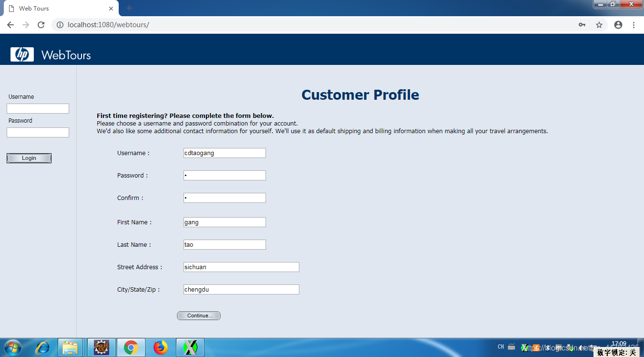Click the 'First Name :' label
This screenshot has width=644, height=357.
(x=134, y=222)
